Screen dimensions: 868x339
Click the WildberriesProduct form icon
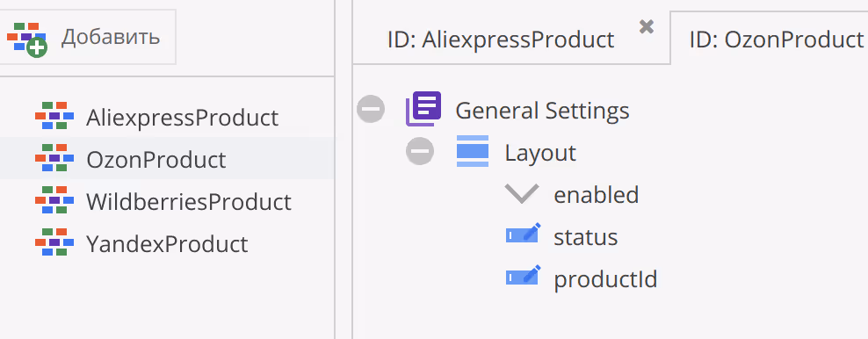54,200
